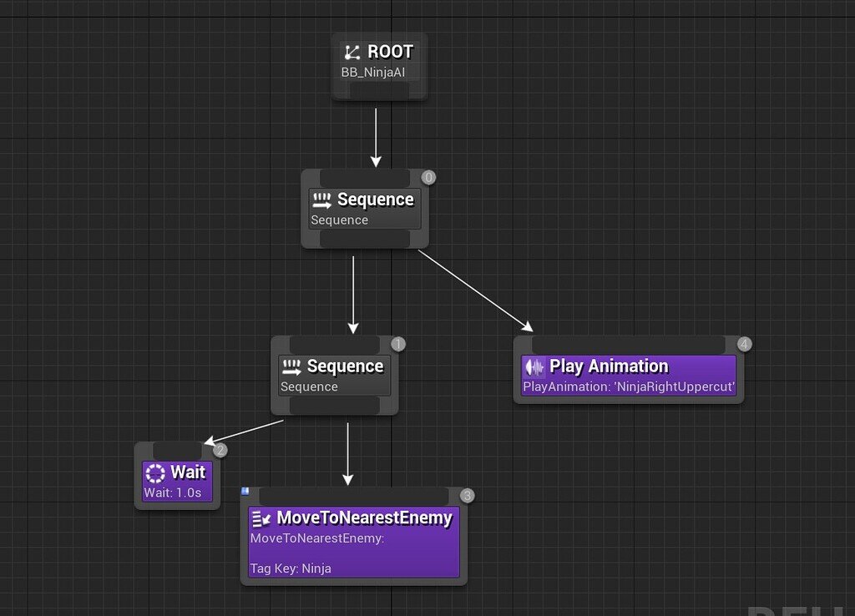This screenshot has height=616, width=855.
Task: Click execution index badge 4 on Play Animation
Action: 742,344
